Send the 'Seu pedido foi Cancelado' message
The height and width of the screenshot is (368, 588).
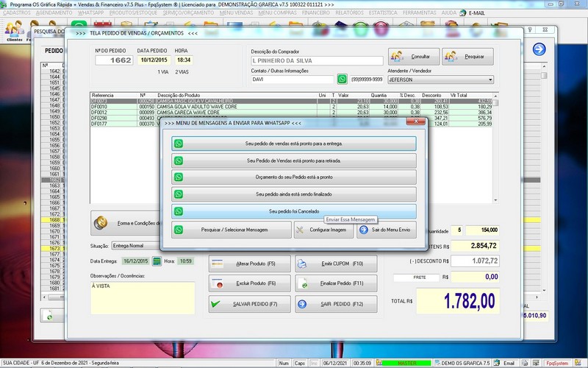(293, 211)
